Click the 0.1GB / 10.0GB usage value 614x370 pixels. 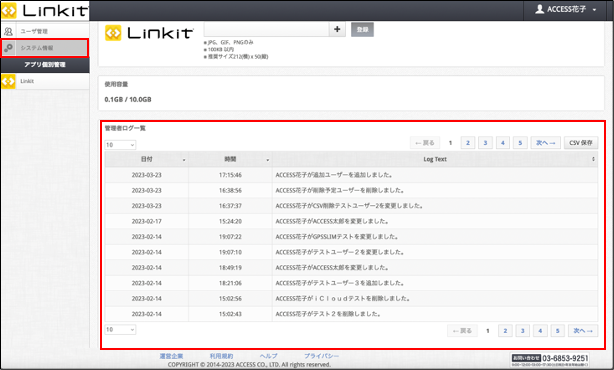tap(128, 99)
